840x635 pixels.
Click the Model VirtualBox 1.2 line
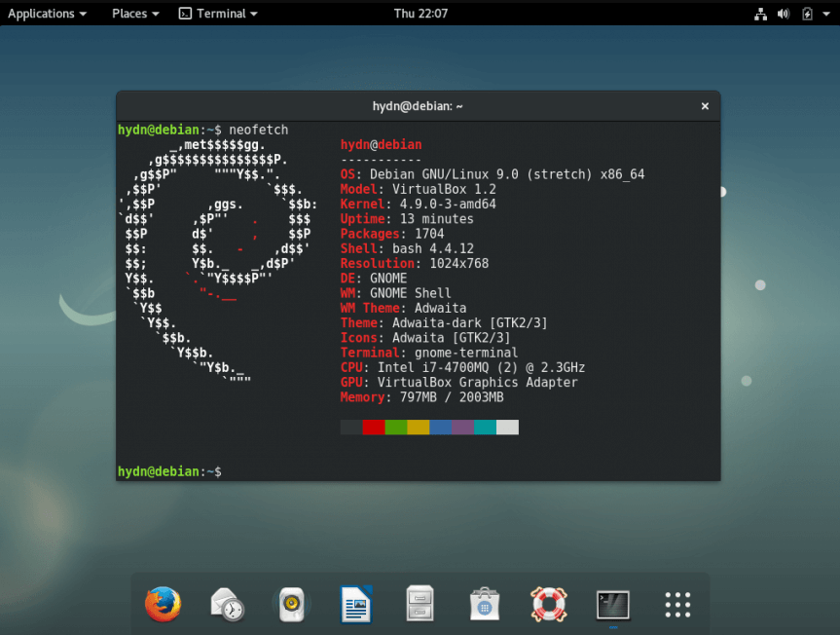[x=418, y=189]
